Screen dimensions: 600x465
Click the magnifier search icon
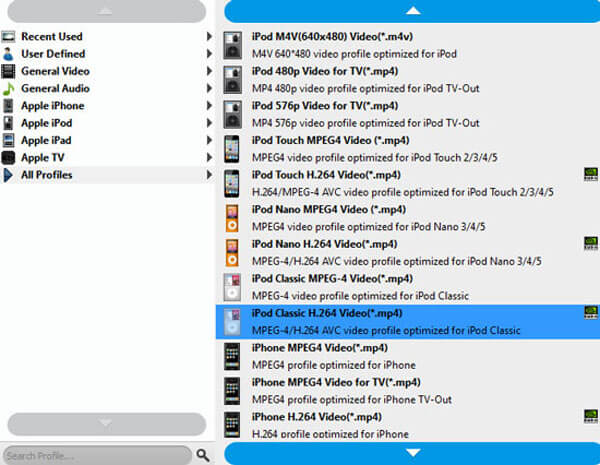coord(203,455)
